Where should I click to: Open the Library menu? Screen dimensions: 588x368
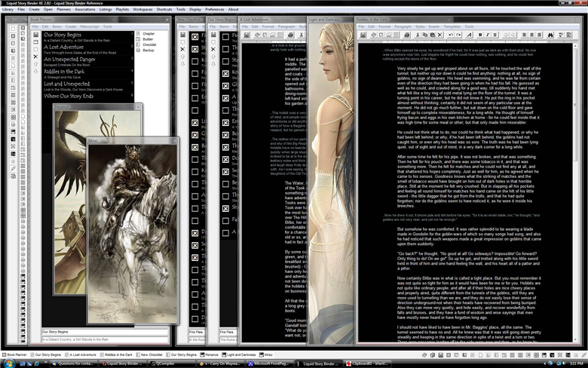8,9
